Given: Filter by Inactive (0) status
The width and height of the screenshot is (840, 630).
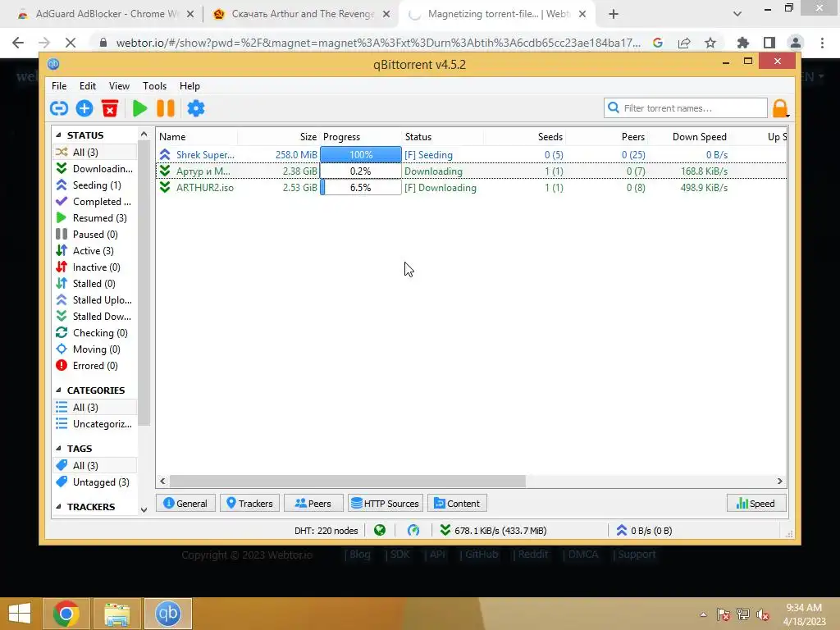Looking at the screenshot, I should tap(94, 267).
